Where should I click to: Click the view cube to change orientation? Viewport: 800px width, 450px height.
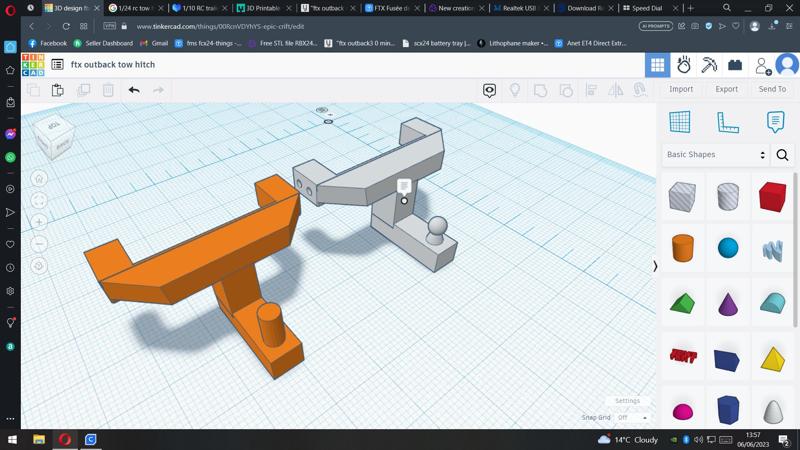54,138
